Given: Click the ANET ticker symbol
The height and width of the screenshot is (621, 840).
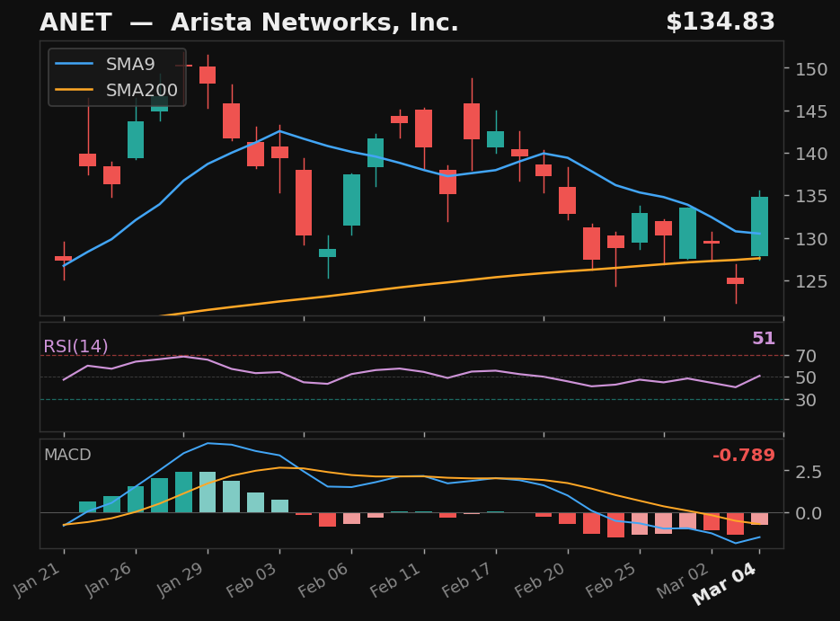Looking at the screenshot, I should (x=76, y=22).
